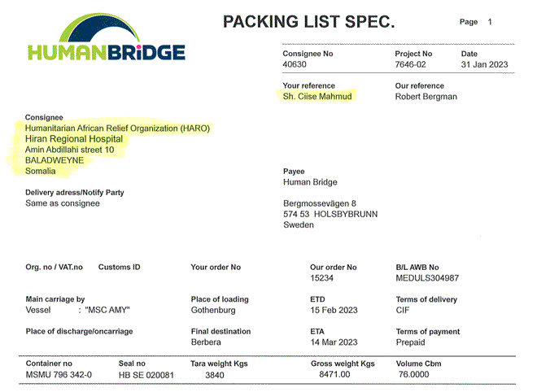537x392 pixels.
Task: Click our order number 15234
Action: tap(322, 278)
